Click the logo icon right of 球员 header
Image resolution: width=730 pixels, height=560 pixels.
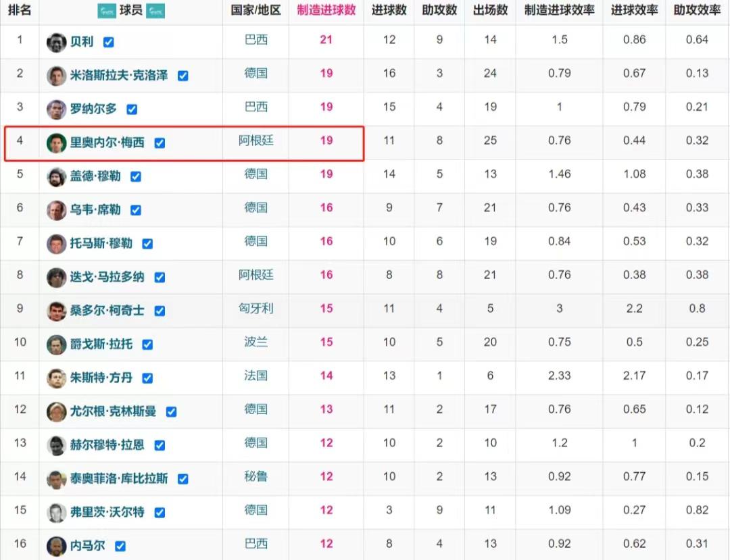(x=155, y=11)
